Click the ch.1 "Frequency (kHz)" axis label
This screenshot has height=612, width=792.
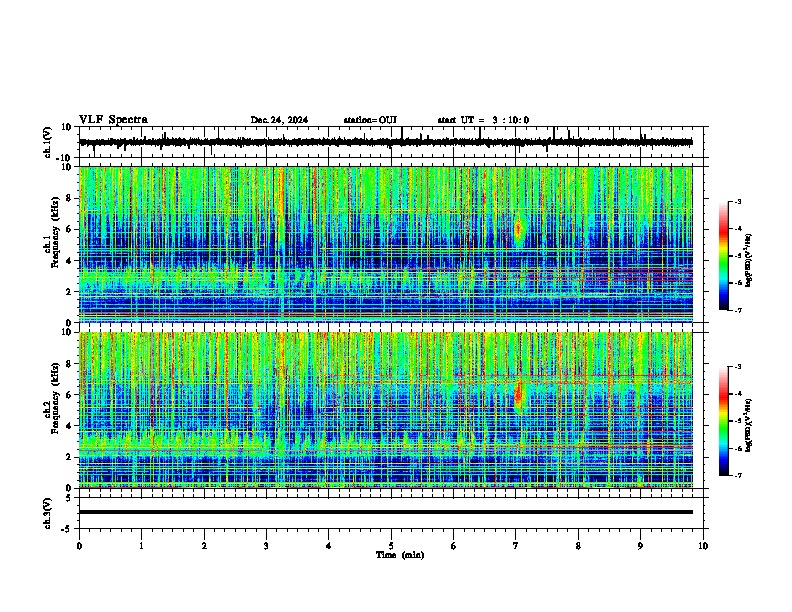coord(55,232)
